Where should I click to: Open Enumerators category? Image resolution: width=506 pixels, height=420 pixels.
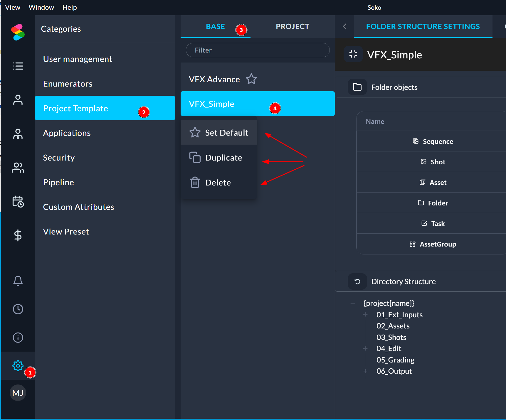coord(105,84)
